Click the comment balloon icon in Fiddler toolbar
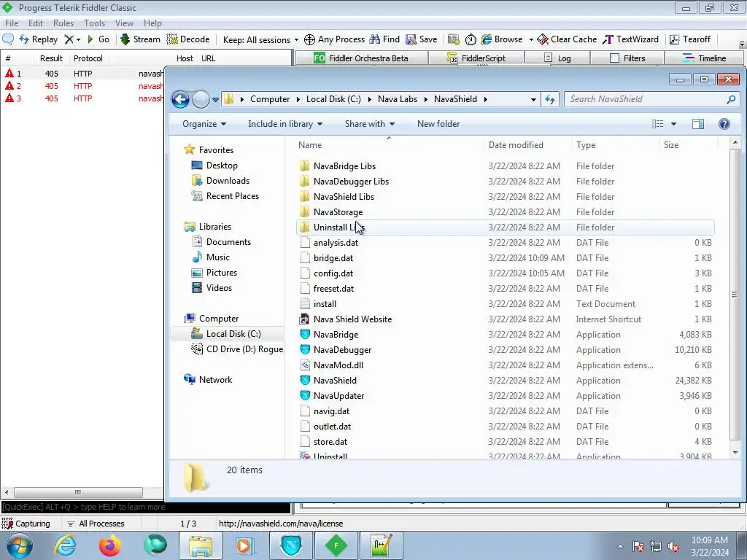747x560 pixels. click(x=8, y=39)
